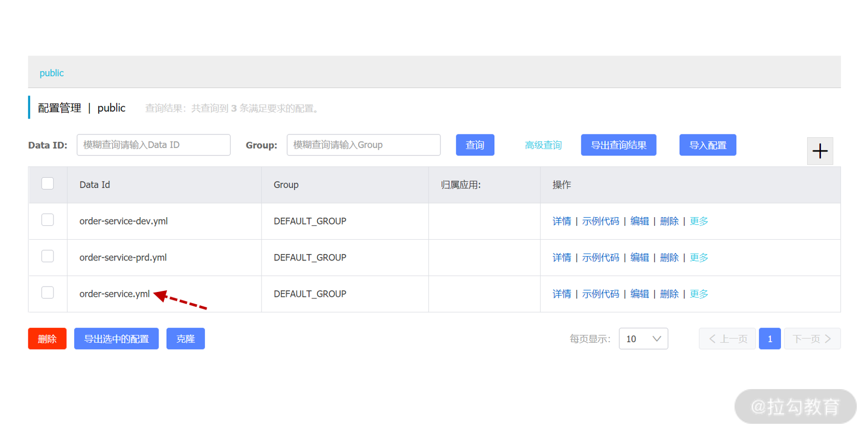Click 删除 for order-service-dev.yml

click(x=669, y=221)
